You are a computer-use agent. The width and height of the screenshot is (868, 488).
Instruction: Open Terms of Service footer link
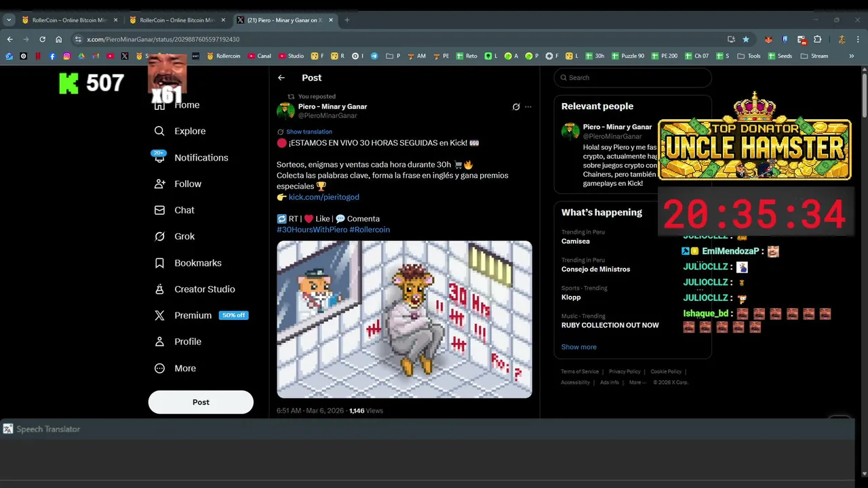(x=580, y=371)
